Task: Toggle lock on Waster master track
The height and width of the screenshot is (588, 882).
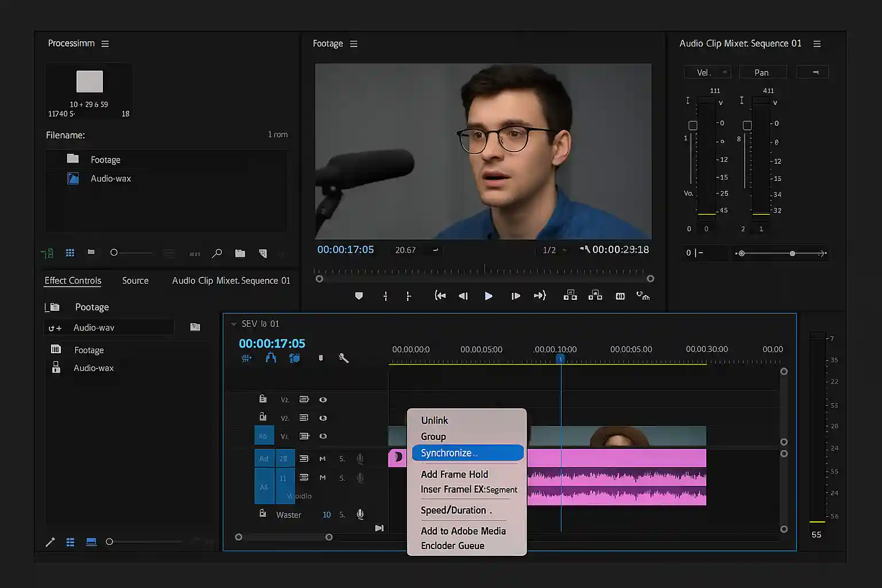Action: pyautogui.click(x=262, y=513)
